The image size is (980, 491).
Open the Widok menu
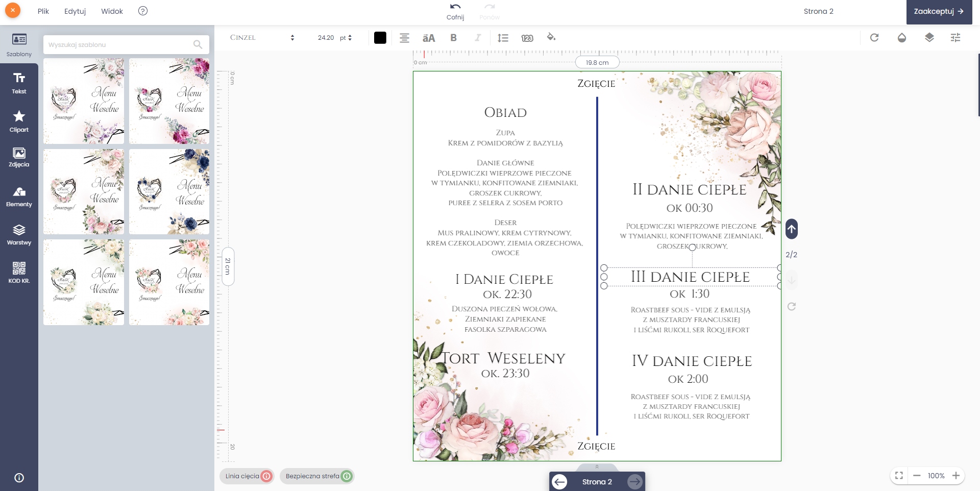coord(112,11)
